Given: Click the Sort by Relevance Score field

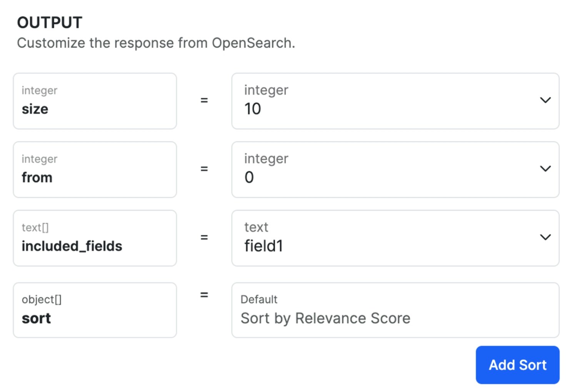Looking at the screenshot, I should (395, 310).
